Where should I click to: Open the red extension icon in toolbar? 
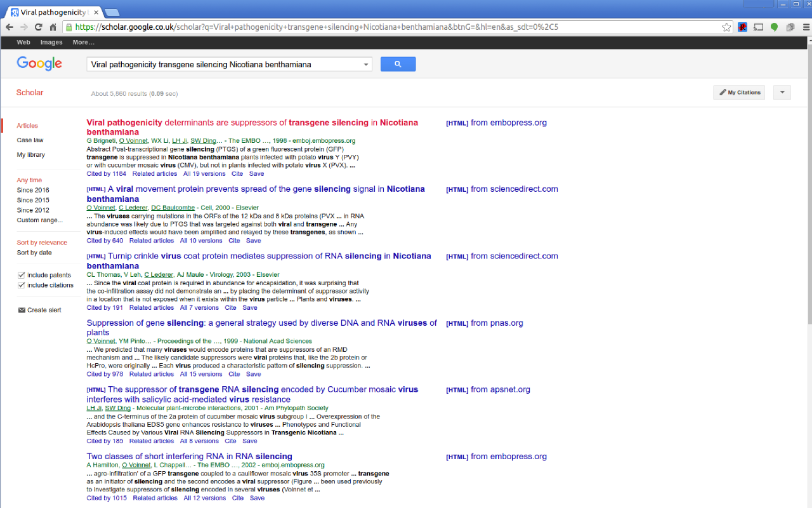point(743,27)
